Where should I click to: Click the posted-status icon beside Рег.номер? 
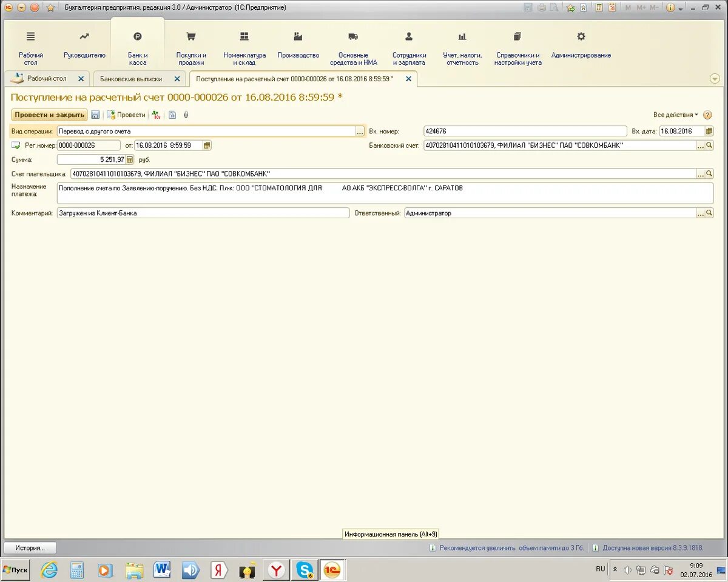pyautogui.click(x=16, y=145)
